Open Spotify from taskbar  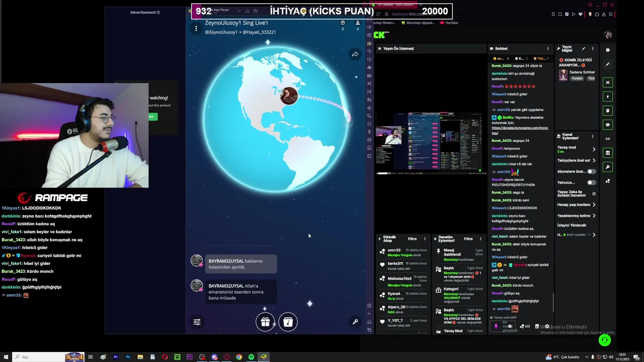251,357
